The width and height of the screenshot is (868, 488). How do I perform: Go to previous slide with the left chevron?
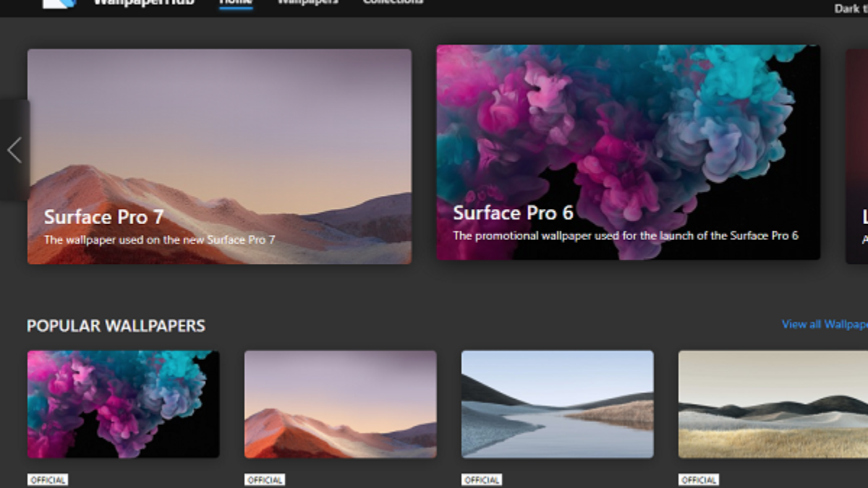click(14, 150)
